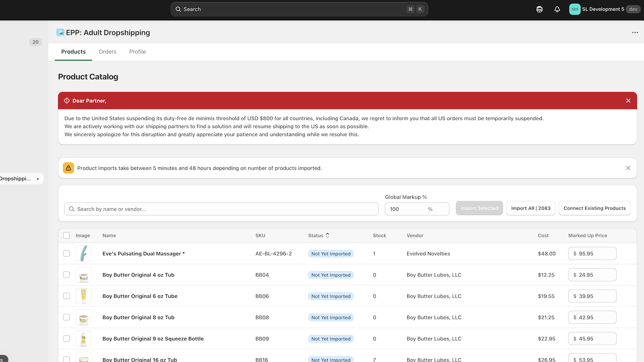Open the three-dot more actions menu

click(635, 33)
